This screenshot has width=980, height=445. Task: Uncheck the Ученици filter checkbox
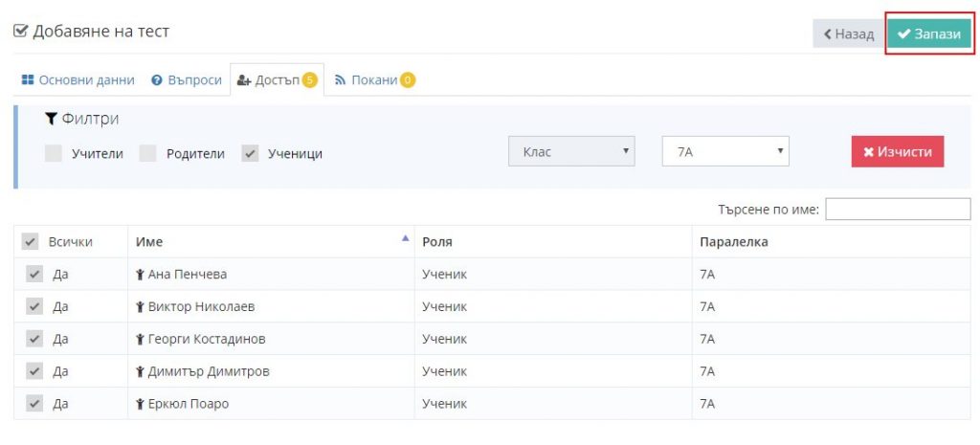coord(250,154)
